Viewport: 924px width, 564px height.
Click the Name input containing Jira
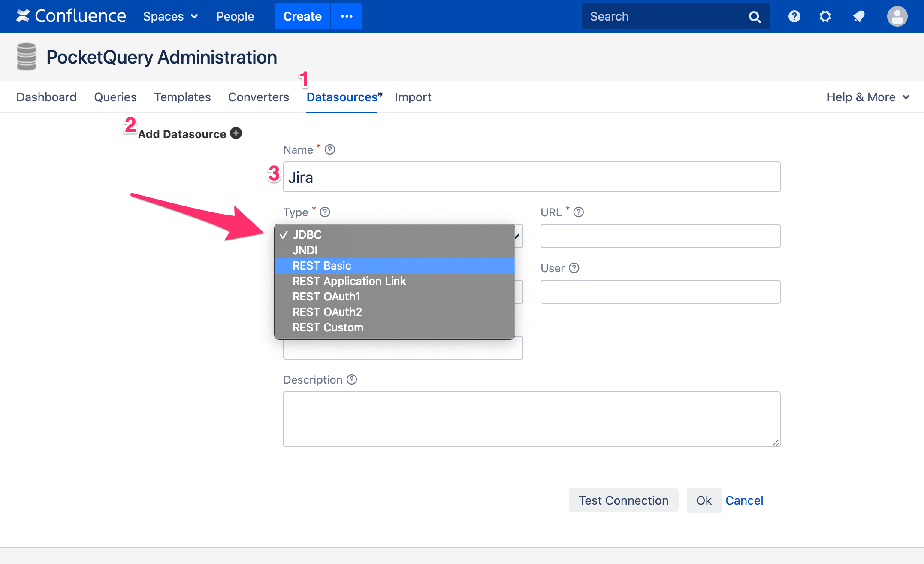(531, 177)
